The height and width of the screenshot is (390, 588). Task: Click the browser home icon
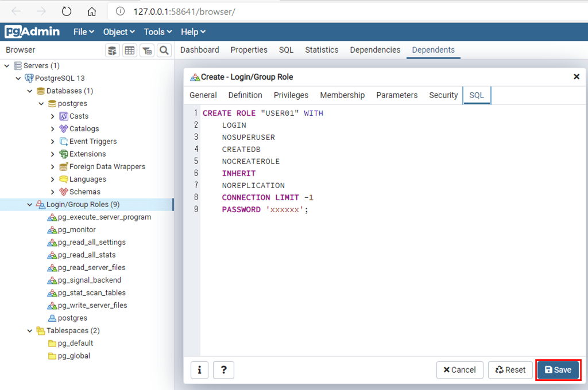pos(92,11)
